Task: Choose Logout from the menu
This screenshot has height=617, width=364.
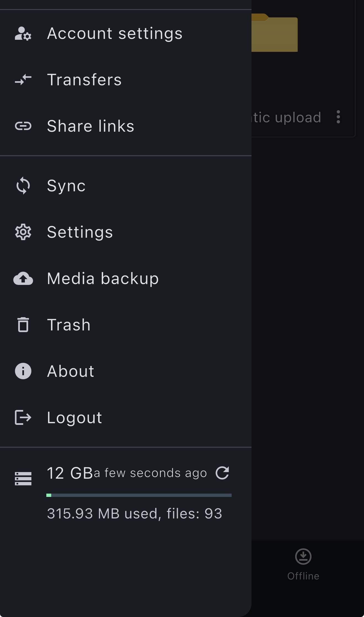Action: tap(74, 417)
